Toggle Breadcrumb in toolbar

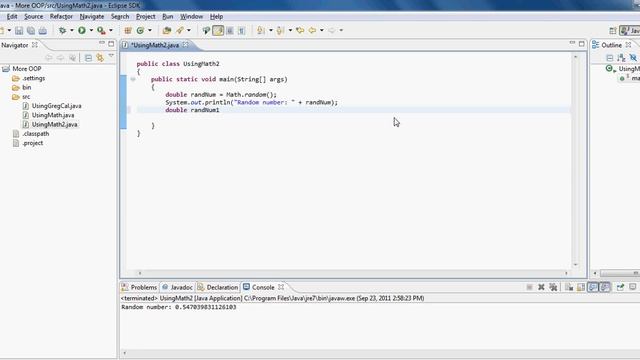coord(206,30)
